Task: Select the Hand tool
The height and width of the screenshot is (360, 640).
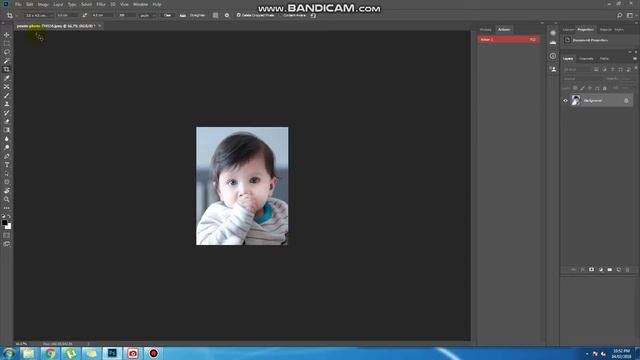Action: [x=7, y=191]
